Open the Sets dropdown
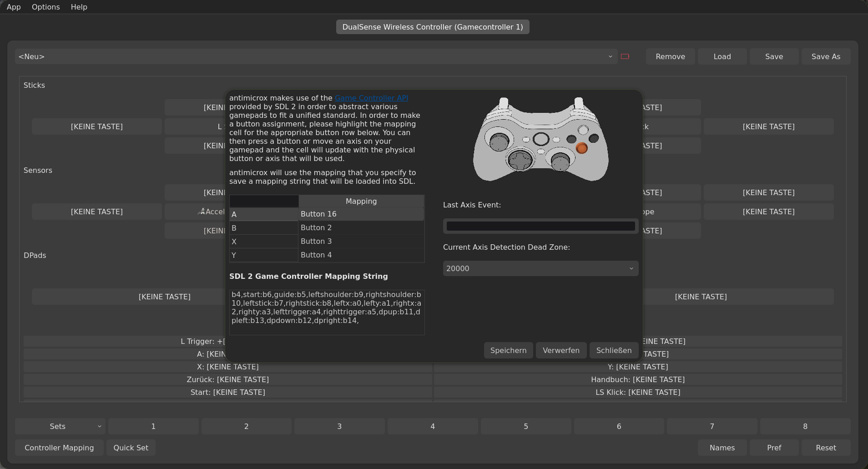The image size is (868, 469). pos(60,426)
